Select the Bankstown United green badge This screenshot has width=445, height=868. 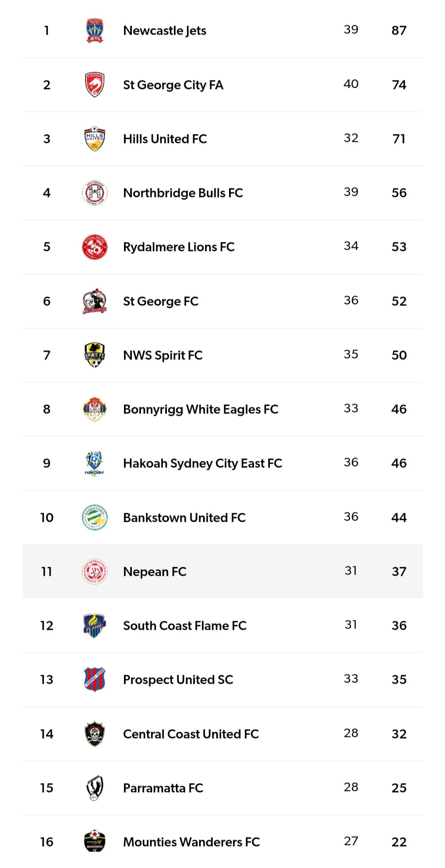(x=94, y=517)
